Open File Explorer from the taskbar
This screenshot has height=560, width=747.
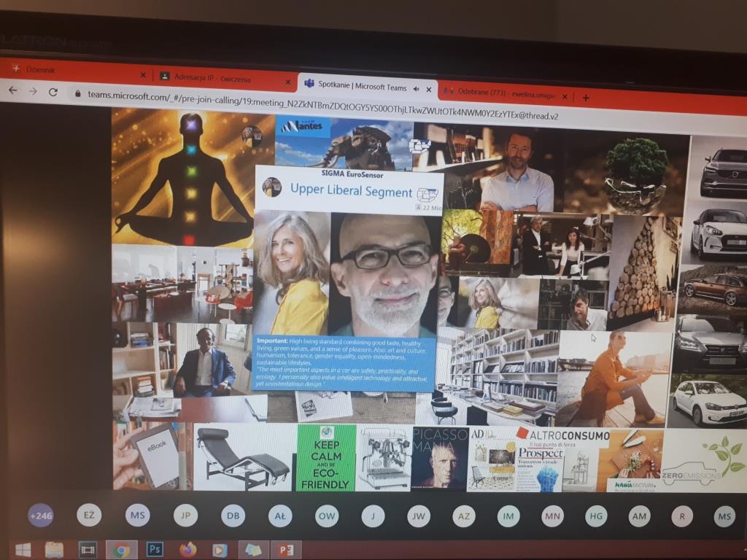[54, 550]
